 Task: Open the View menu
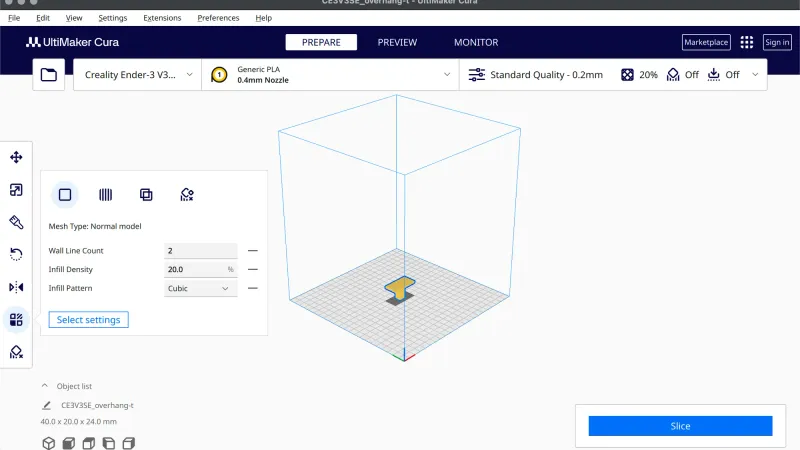point(74,18)
